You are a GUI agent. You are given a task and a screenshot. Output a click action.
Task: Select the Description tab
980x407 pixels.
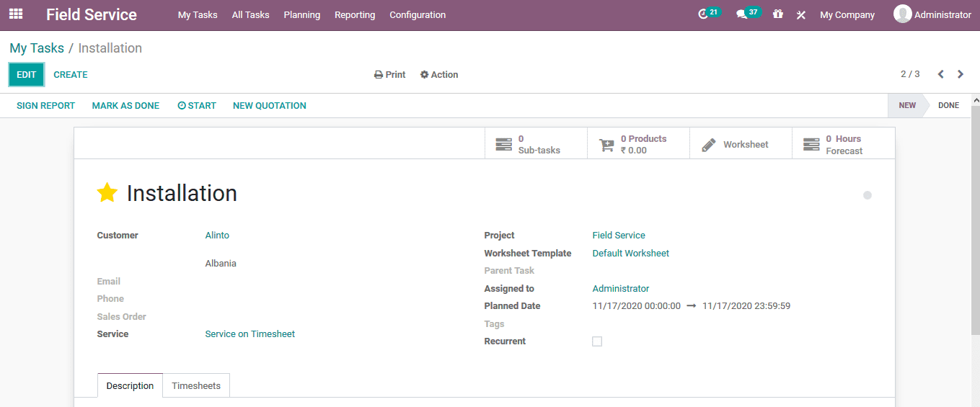130,385
